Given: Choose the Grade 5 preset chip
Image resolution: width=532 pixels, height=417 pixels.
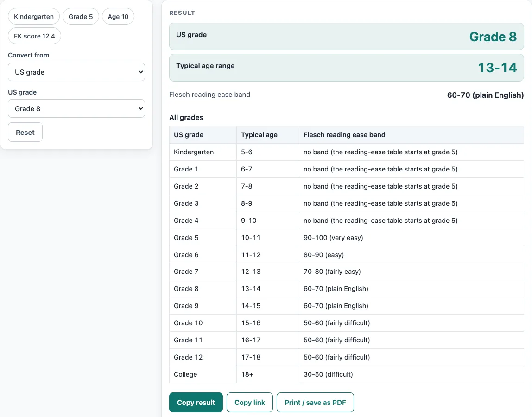Looking at the screenshot, I should point(81,17).
